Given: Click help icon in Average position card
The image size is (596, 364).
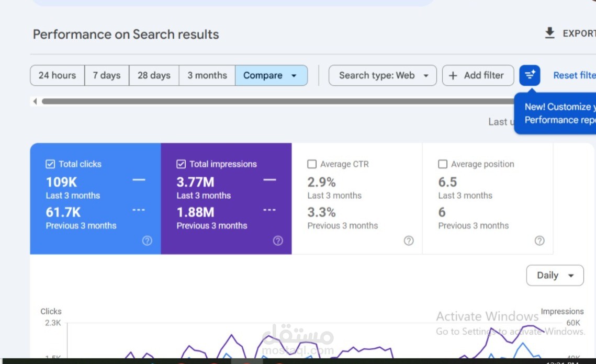Looking at the screenshot, I should click(x=539, y=241).
